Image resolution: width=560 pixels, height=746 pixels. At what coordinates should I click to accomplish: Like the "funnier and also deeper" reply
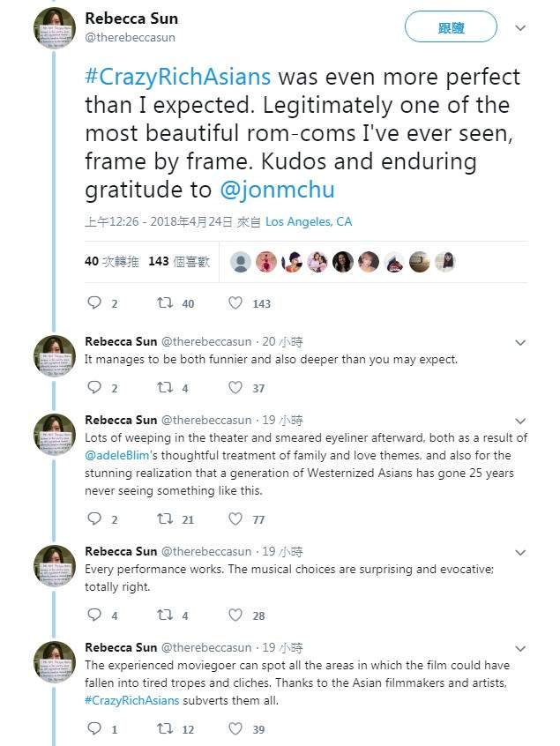(x=235, y=388)
